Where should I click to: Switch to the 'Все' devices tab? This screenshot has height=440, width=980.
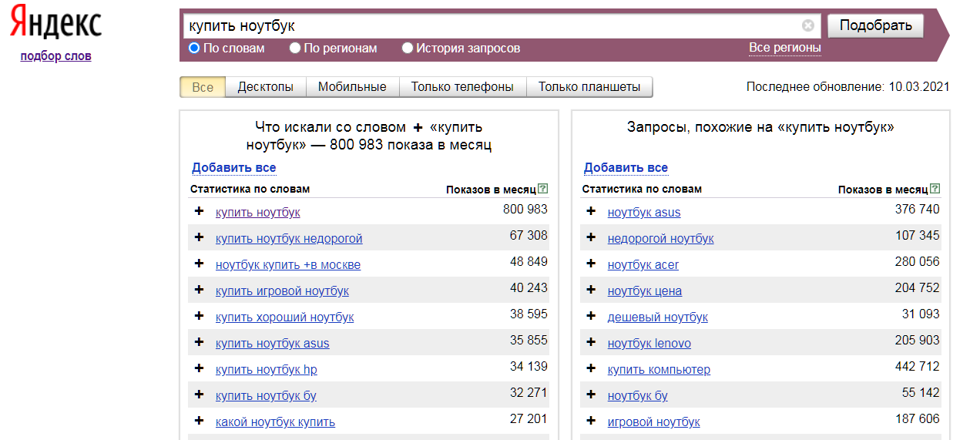(203, 87)
